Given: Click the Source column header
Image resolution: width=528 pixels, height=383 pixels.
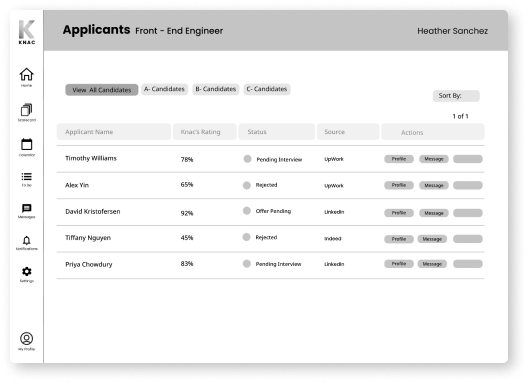Looking at the screenshot, I should point(348,132).
